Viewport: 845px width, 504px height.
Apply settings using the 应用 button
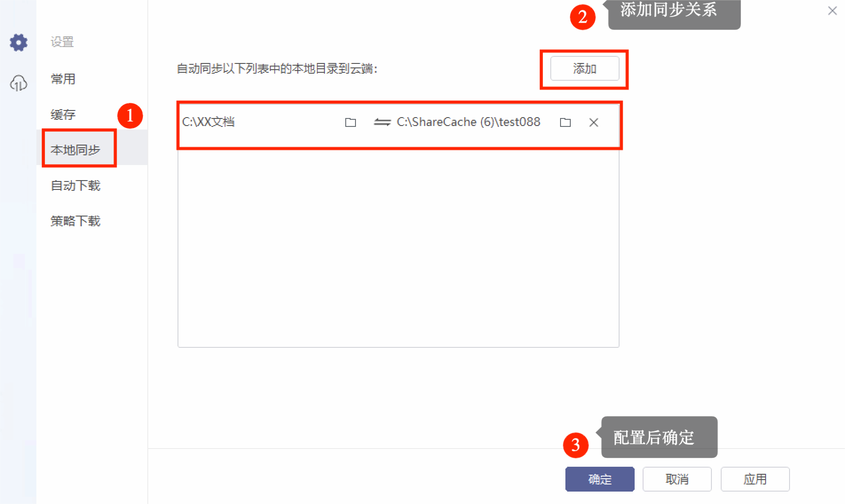coord(755,479)
